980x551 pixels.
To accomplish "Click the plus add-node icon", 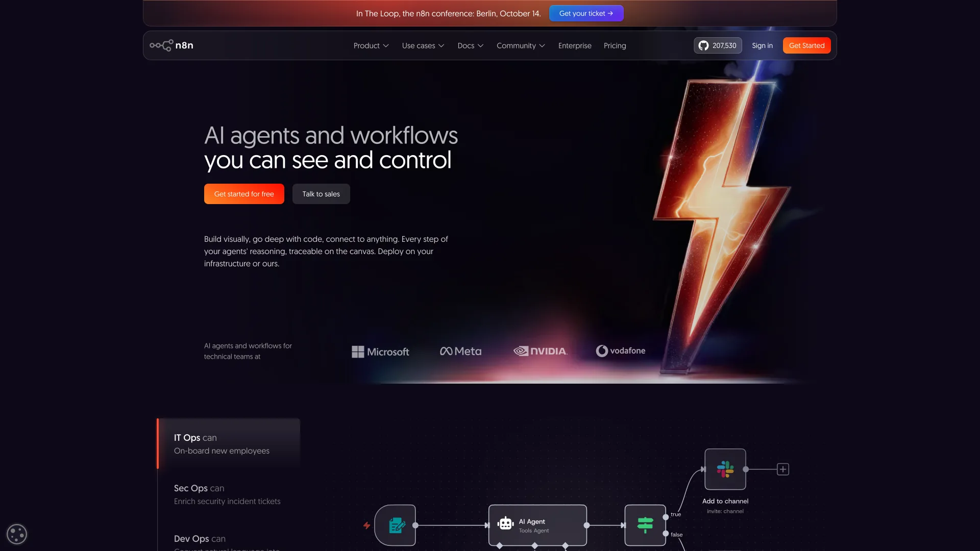I will pos(783,469).
